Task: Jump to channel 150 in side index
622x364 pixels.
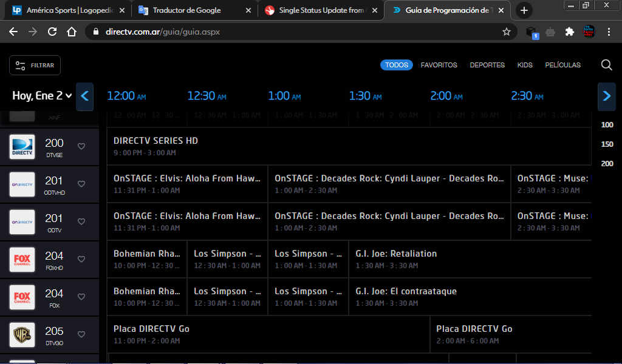Action: click(x=607, y=144)
